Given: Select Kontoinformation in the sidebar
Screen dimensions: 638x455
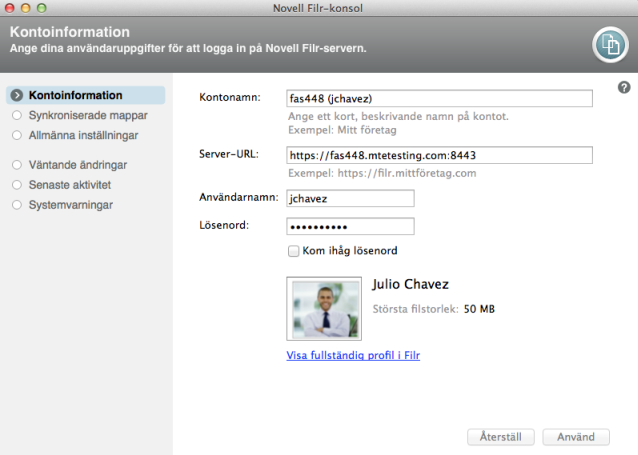Looking at the screenshot, I should click(86, 95).
